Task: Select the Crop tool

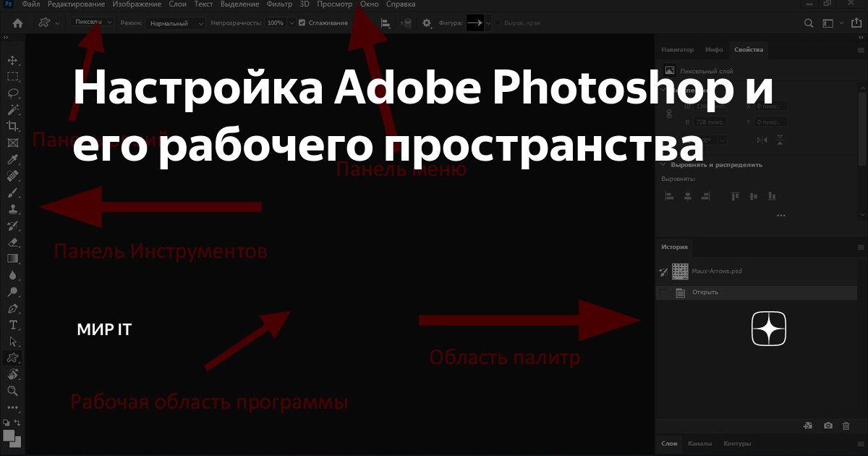Action: [12, 127]
